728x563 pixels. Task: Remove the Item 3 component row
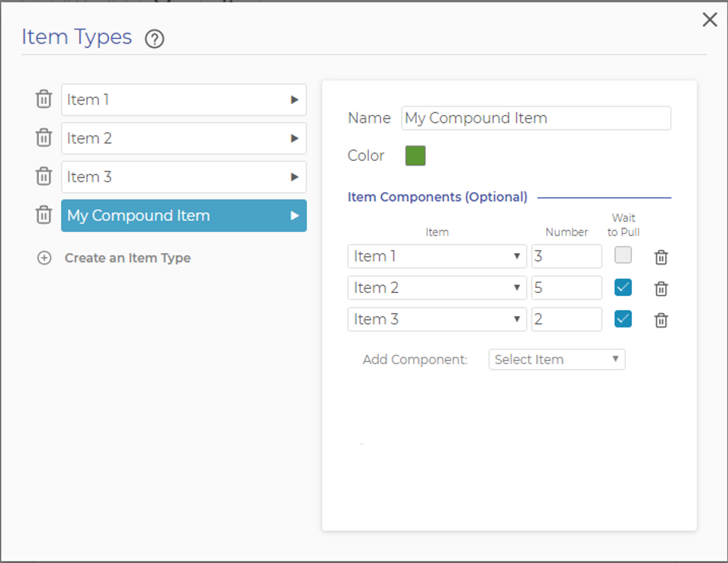(661, 320)
